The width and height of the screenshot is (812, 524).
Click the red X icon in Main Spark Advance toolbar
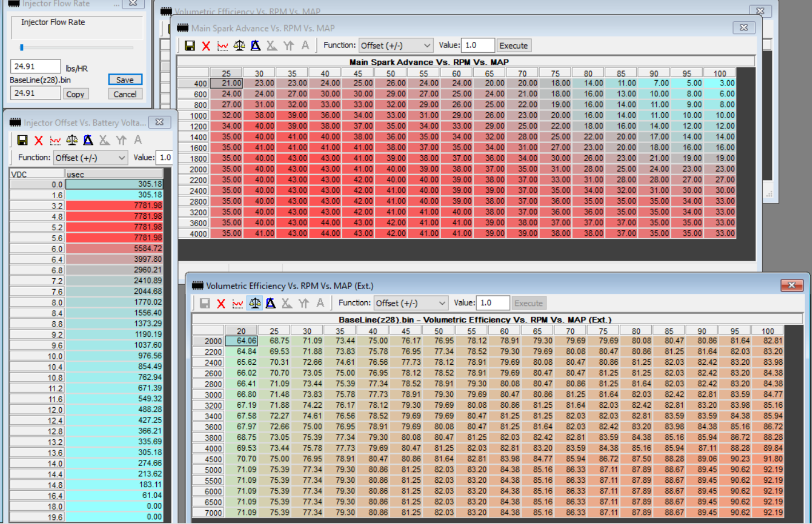[206, 46]
